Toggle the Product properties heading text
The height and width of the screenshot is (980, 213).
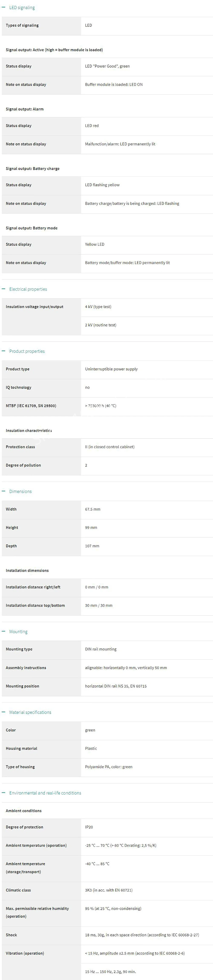tap(27, 351)
